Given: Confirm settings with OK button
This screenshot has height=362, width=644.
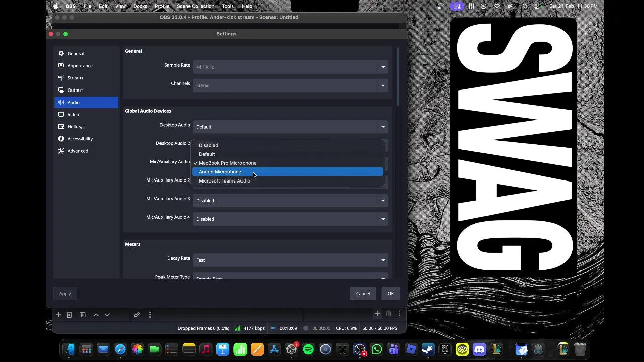Looking at the screenshot, I should click(x=391, y=294).
